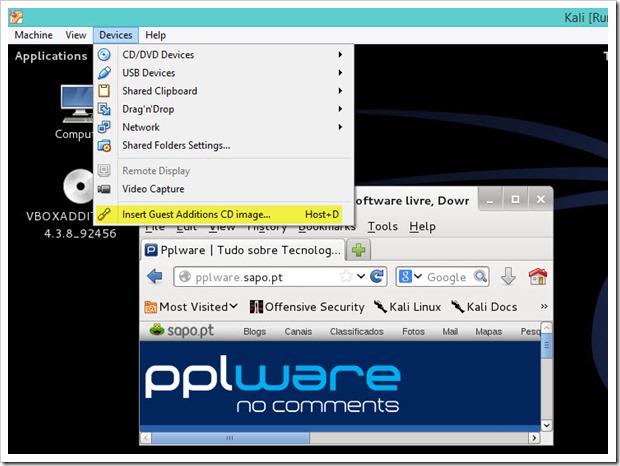Click the Guest Additions wrench icon
The height and width of the screenshot is (466, 620).
coord(104,214)
